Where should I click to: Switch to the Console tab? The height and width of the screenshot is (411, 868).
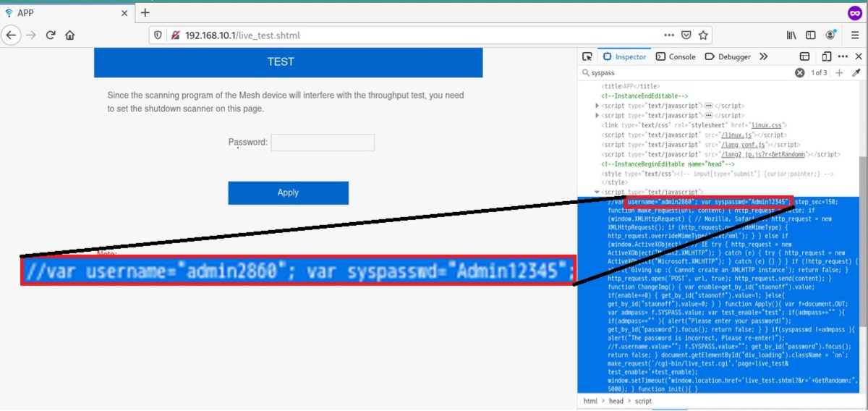coord(676,56)
